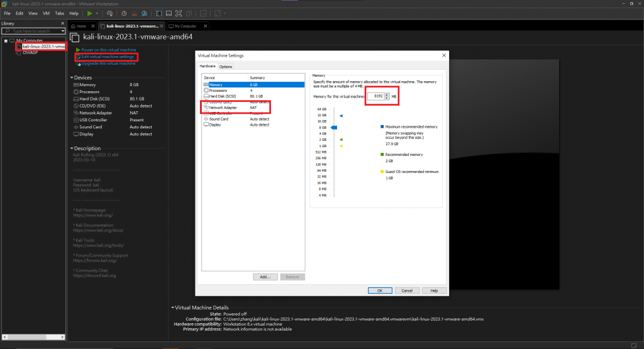Select Display row in dialog device list
644x349 pixels.
(x=253, y=125)
